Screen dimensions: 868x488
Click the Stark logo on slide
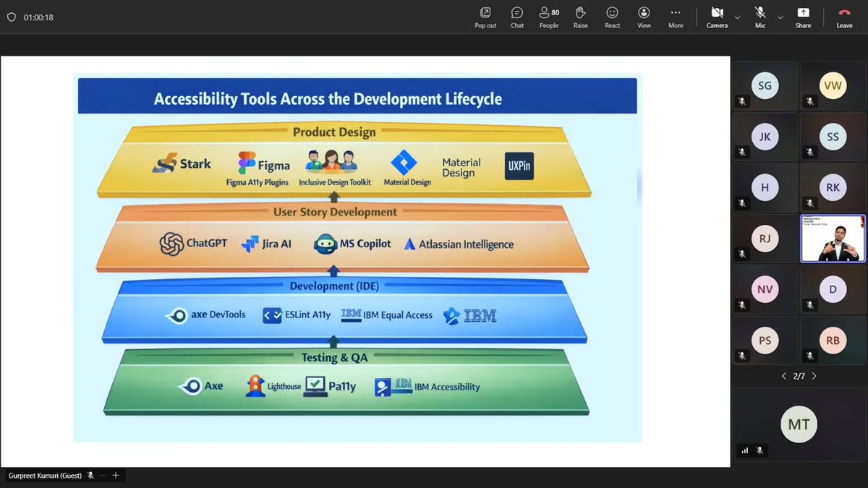[182, 164]
